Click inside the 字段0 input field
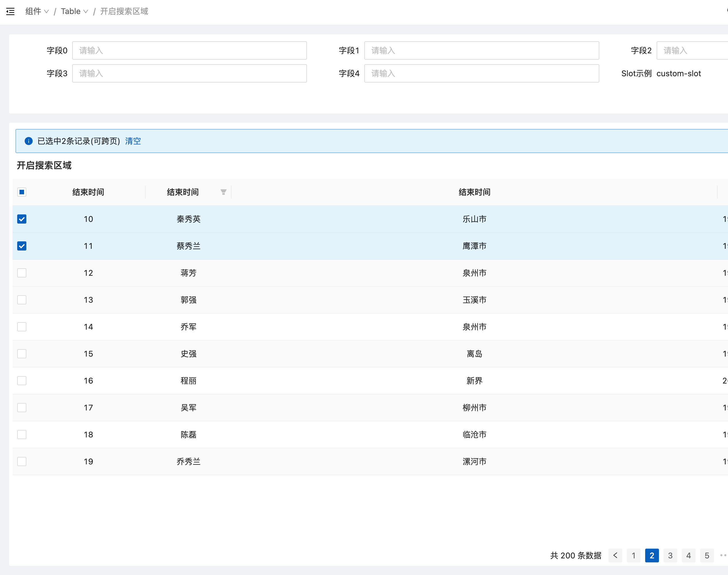This screenshot has width=728, height=575. click(189, 50)
